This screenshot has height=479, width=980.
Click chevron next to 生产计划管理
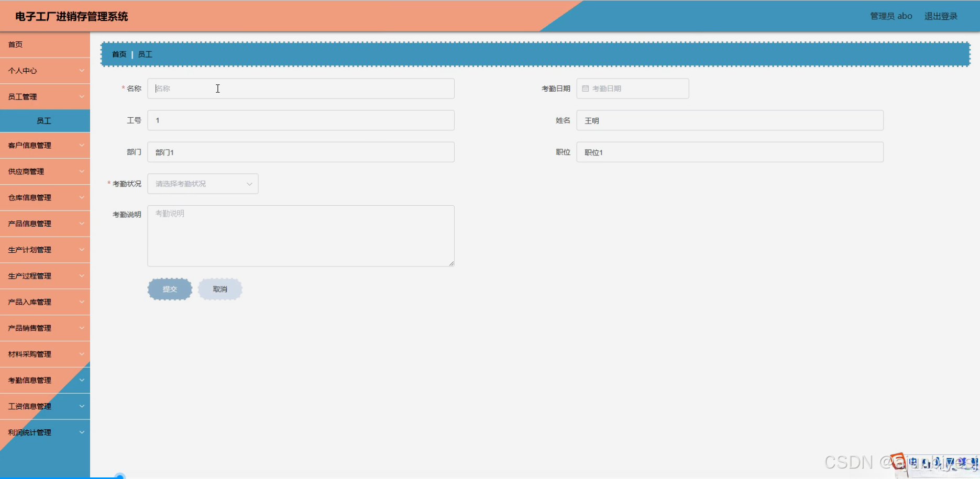(82, 250)
